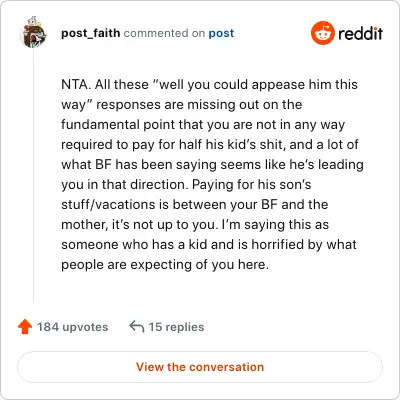Screen dimensions: 400x400
Task: Click the "stuff/vacations" text in the comment
Action: 108,204
